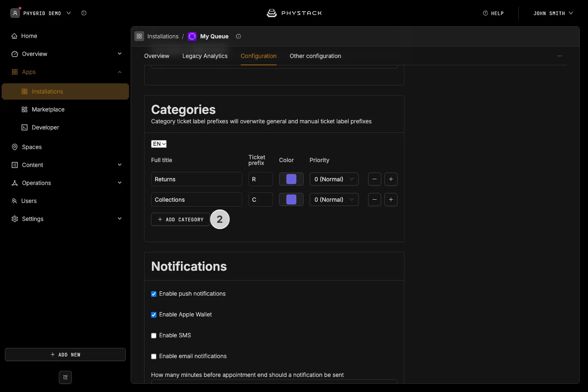The height and width of the screenshot is (392, 588).
Task: Click the My Queue app icon
Action: click(x=192, y=36)
